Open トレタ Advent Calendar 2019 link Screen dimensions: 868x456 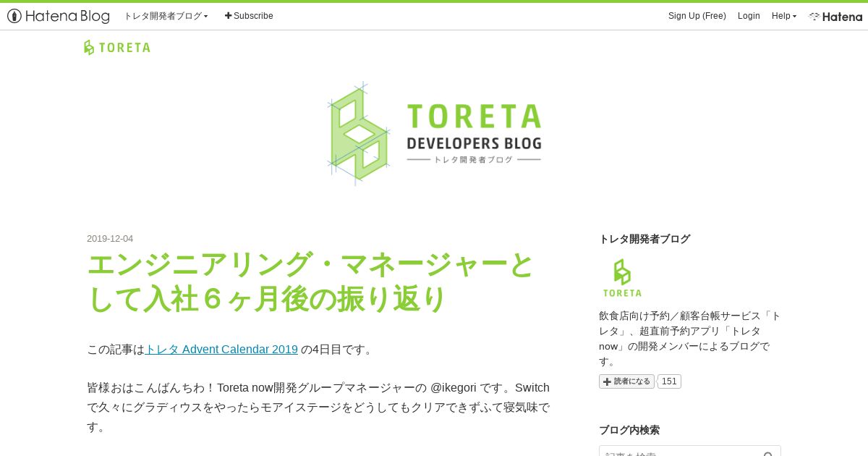tap(221, 350)
